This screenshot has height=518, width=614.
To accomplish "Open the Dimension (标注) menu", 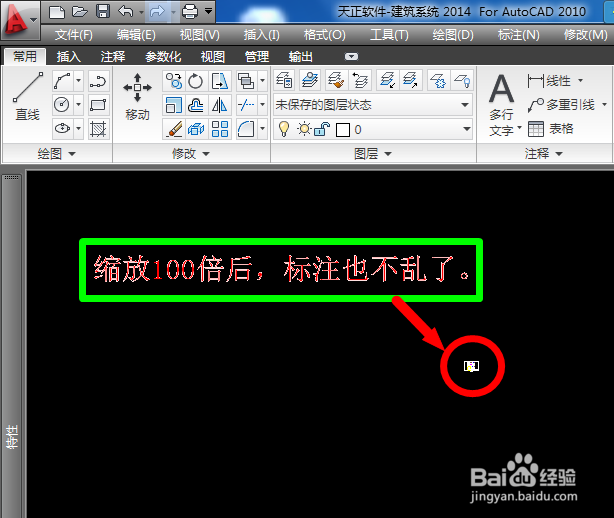I will click(x=518, y=35).
